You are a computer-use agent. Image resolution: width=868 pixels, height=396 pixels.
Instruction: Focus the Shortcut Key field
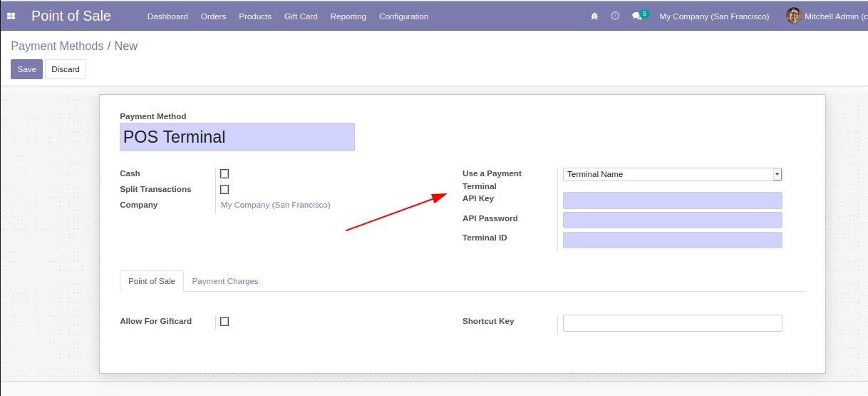coord(672,323)
